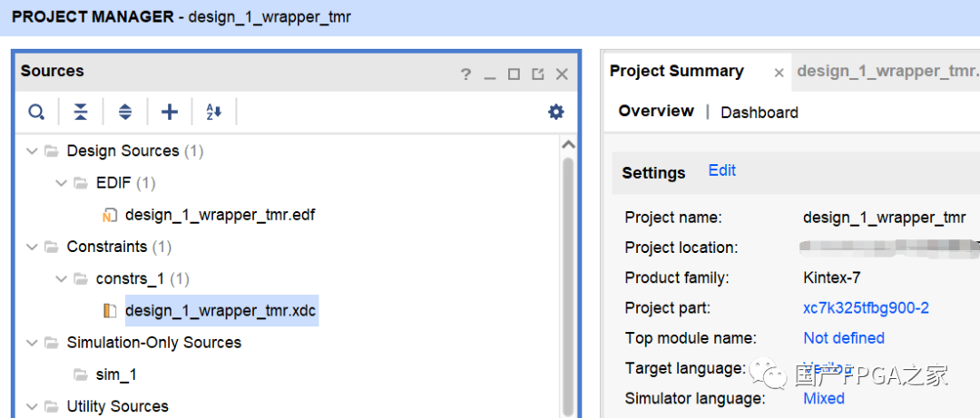The image size is (980, 418).
Task: Close the Project Summary tab
Action: pos(779,73)
